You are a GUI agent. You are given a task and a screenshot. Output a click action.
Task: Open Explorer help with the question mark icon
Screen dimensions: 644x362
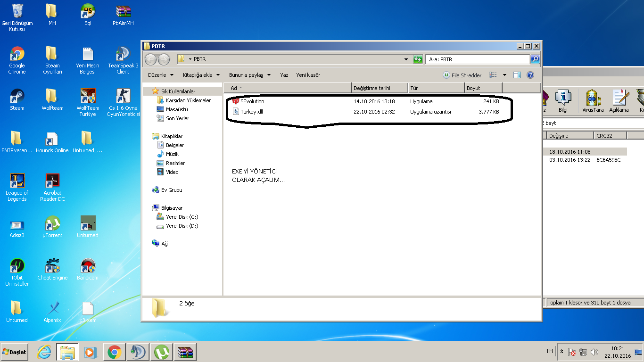(x=530, y=75)
